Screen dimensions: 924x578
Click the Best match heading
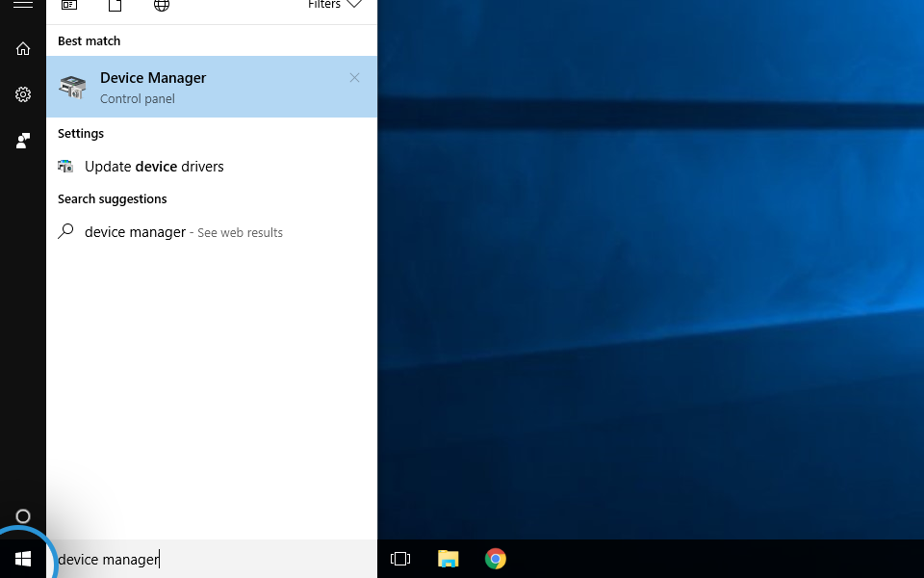click(89, 40)
